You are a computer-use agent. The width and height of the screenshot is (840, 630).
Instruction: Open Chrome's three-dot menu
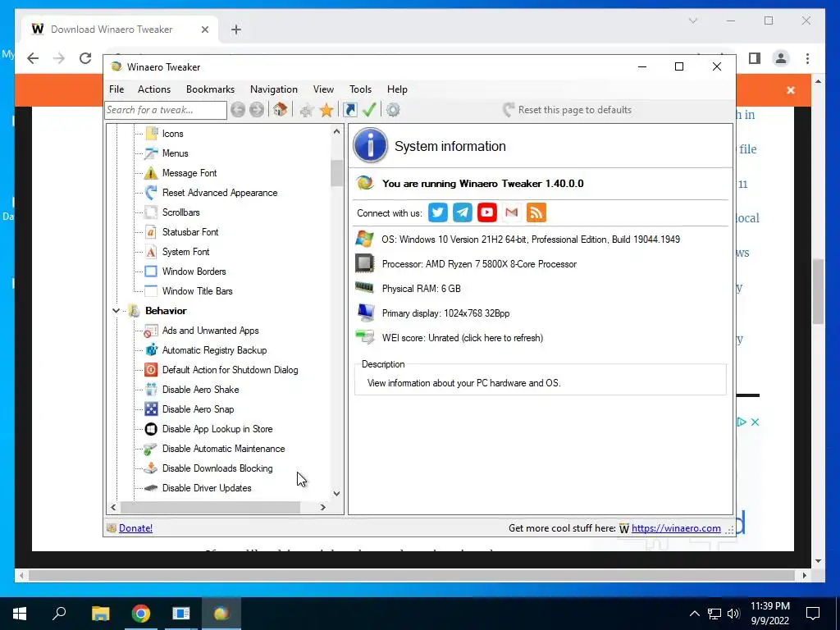click(808, 58)
